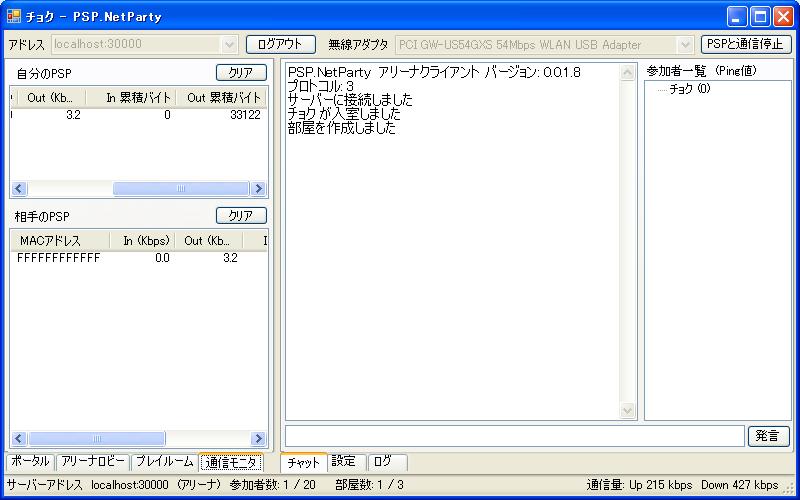800x500 pixels.
Task: Maximize the PSP.NetParty window
Action: (x=760, y=16)
